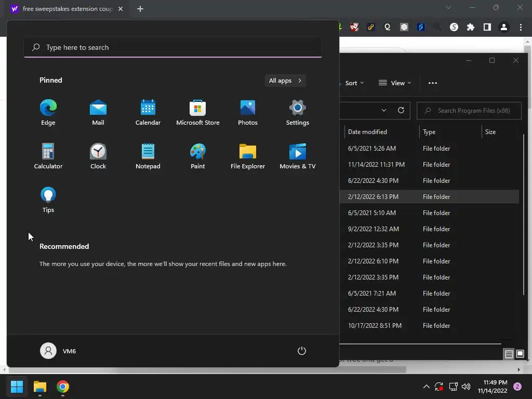Switch File Explorer to large thumbnails view
This screenshot has width=532, height=399.
(520, 354)
